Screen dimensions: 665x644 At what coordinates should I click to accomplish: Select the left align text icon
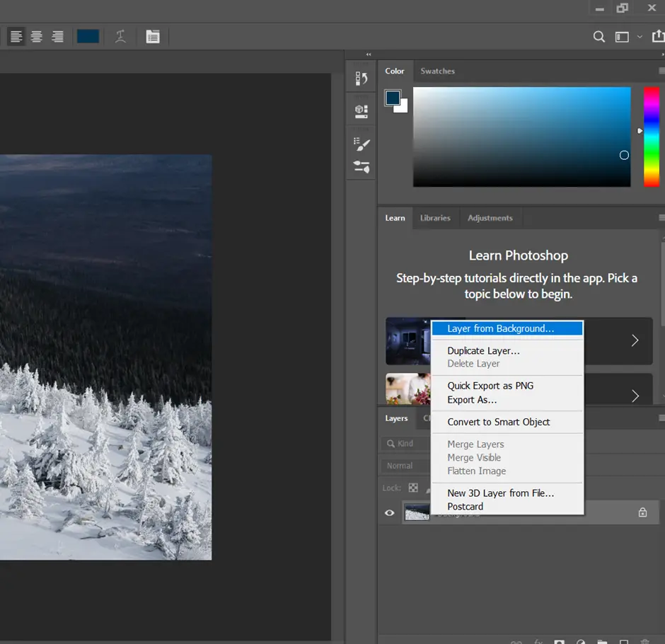(16, 36)
